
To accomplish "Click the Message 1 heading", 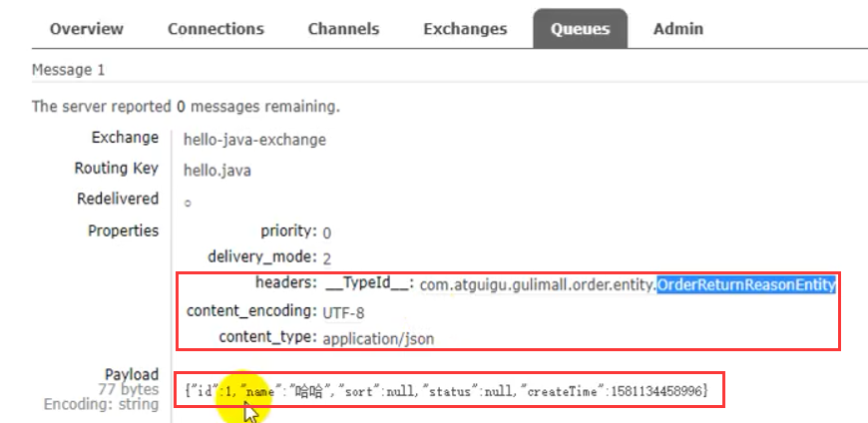I will click(x=69, y=71).
